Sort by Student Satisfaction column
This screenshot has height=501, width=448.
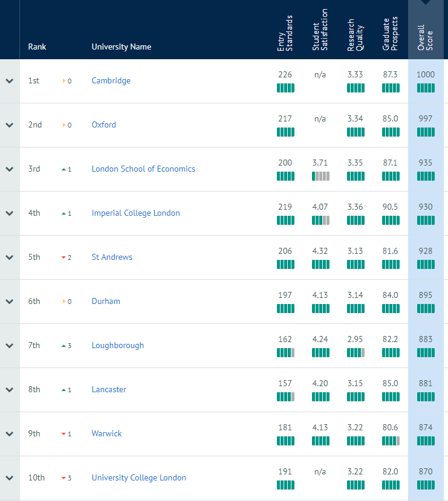320,30
